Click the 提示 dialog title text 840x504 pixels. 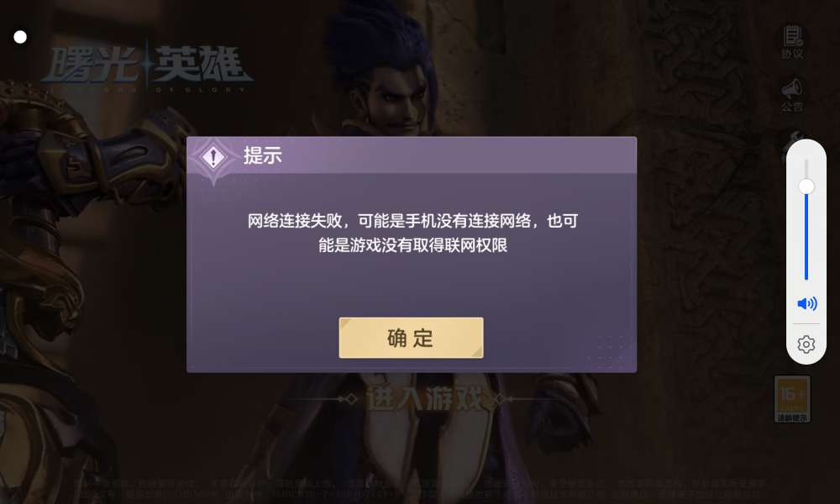pos(262,155)
